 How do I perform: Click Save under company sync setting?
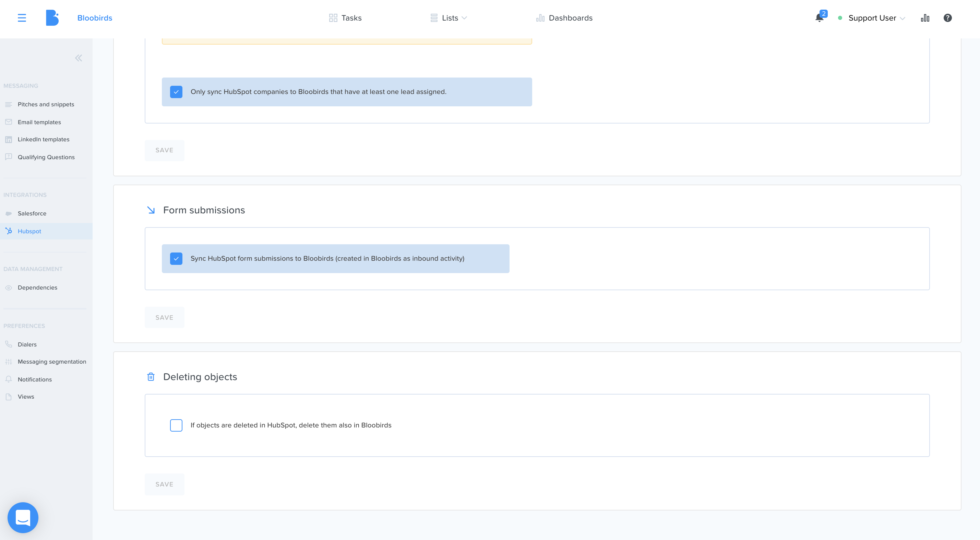pyautogui.click(x=164, y=150)
